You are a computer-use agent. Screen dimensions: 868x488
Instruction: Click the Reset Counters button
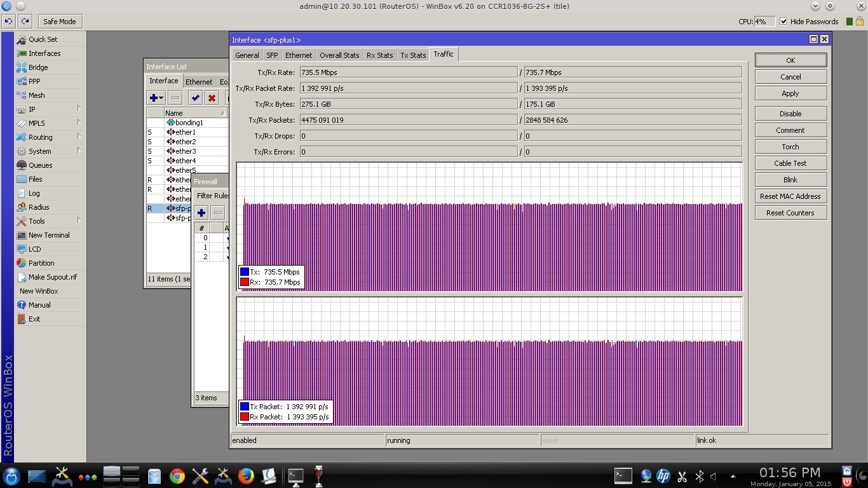pos(790,213)
